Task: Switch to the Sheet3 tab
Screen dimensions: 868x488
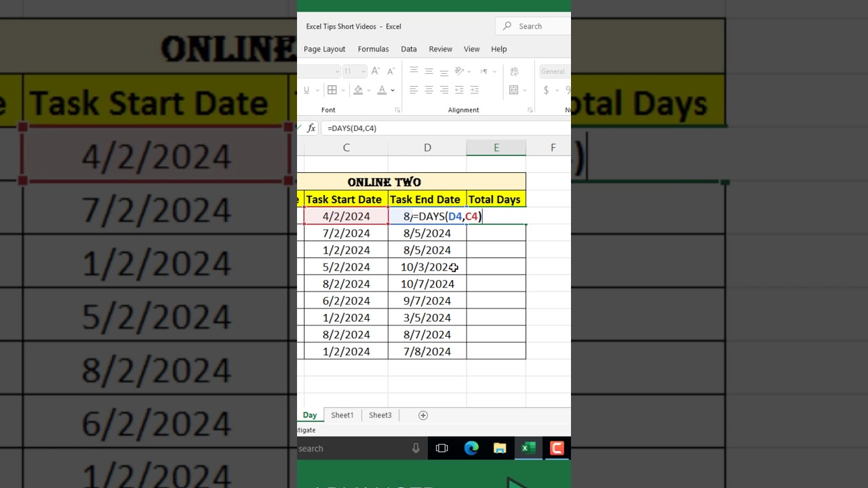Action: coord(380,415)
